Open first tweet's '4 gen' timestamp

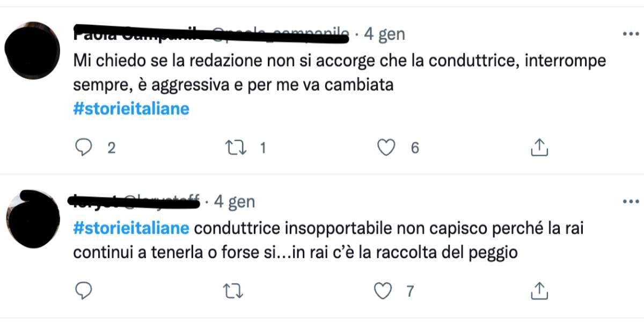click(384, 34)
